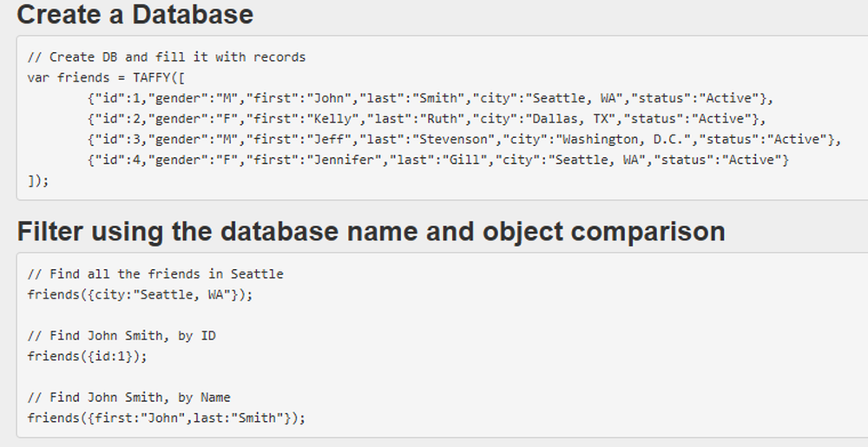Click the record line with id 2 Kelly Ruth
This screenshot has width=868, height=447.
tap(426, 119)
